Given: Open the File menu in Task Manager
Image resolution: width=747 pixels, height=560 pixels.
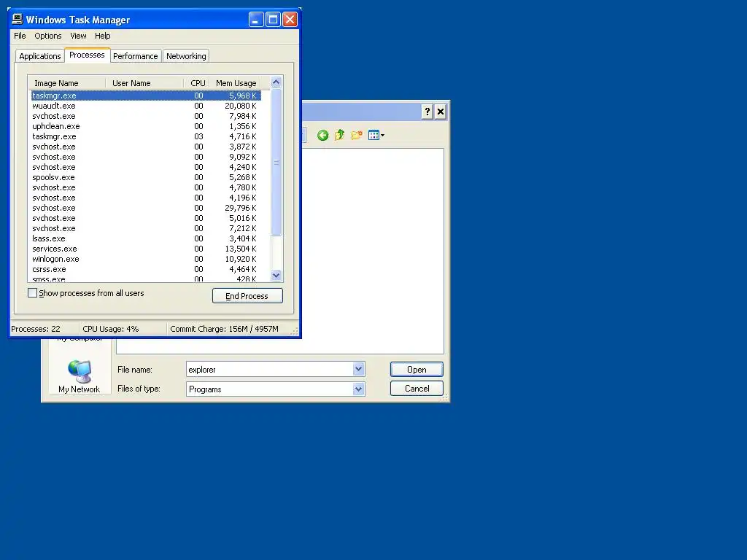Looking at the screenshot, I should click(x=20, y=36).
